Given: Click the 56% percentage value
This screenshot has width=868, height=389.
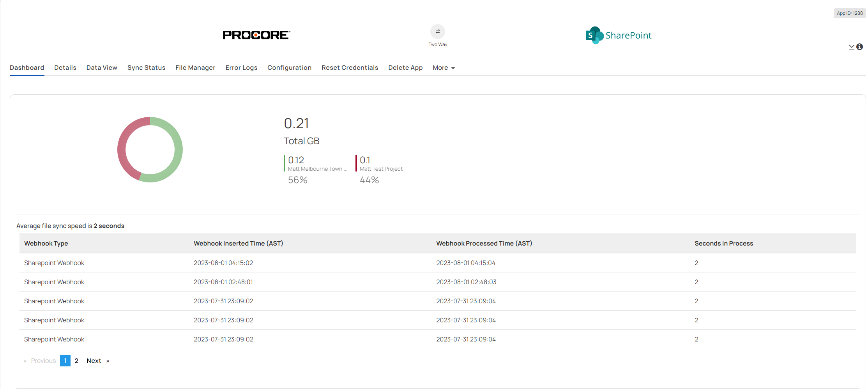Looking at the screenshot, I should [298, 180].
